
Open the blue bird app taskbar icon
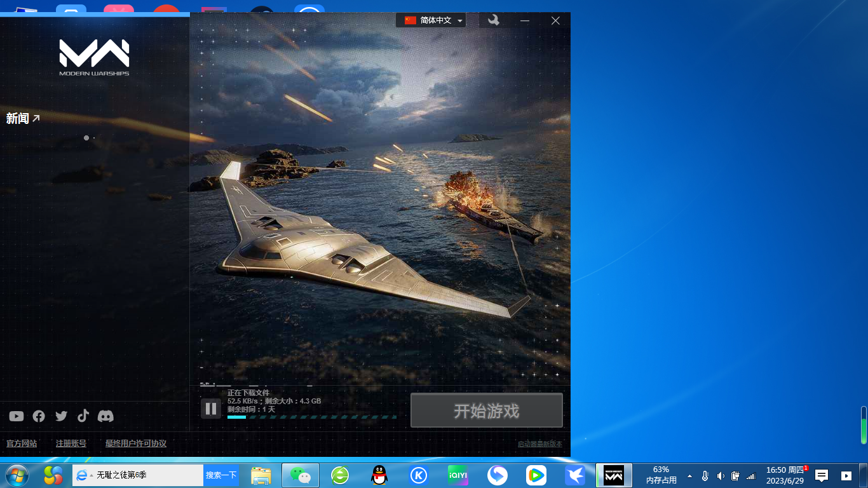[576, 475]
